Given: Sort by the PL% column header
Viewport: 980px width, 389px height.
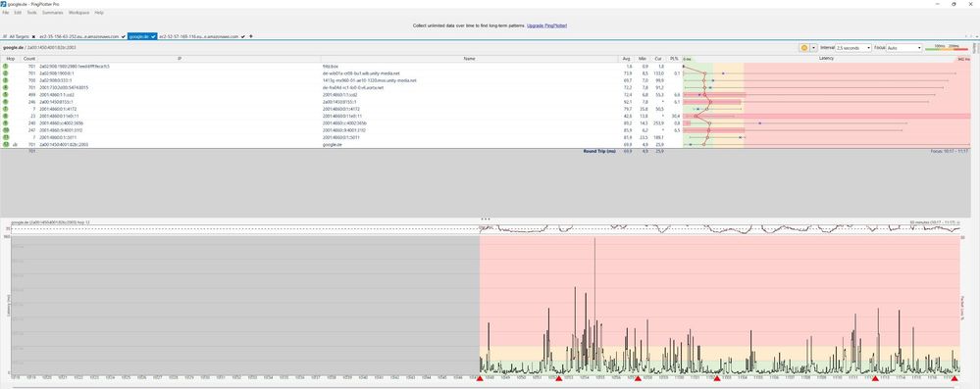Looking at the screenshot, I should tap(674, 59).
